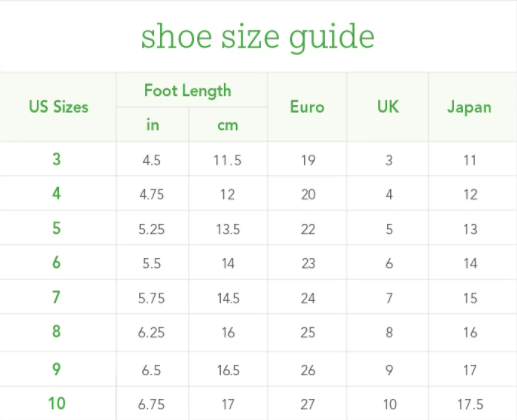Click the Euro size 23 cell
Viewport: 517px width, 420px height.
pos(308,264)
